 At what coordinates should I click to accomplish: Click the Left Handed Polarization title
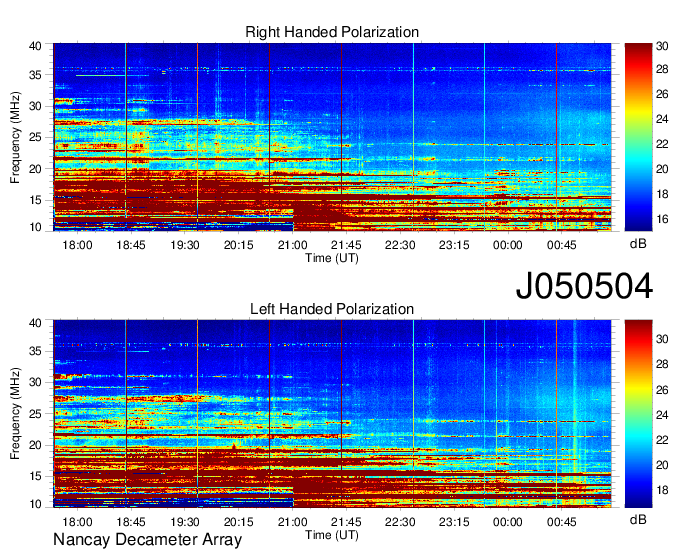332,309
